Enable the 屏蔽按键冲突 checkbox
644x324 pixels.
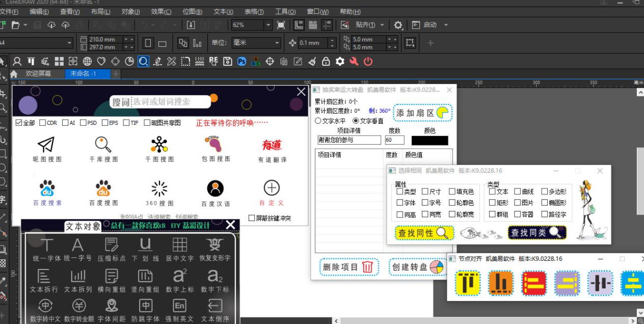tap(252, 218)
